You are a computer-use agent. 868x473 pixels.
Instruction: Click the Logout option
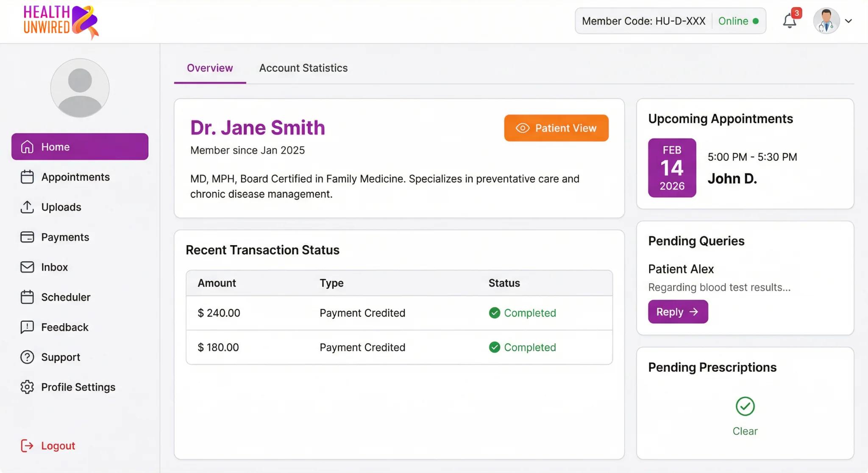click(x=58, y=445)
